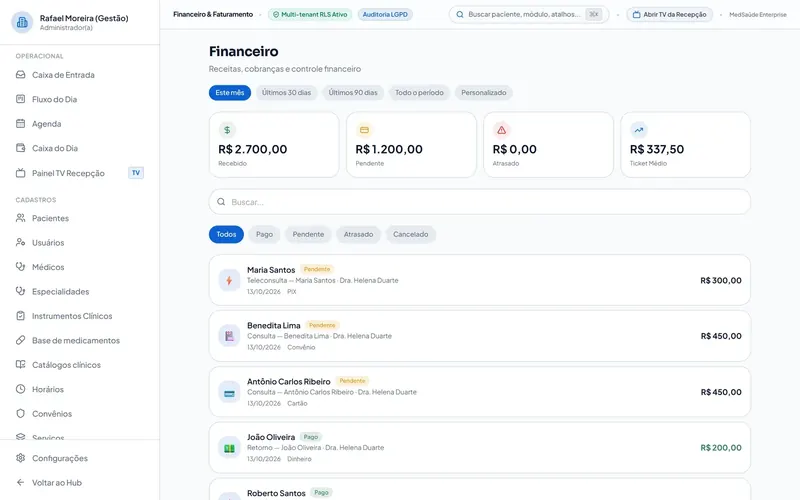Click Financeiro & Faturamento breadcrumb text
The height and width of the screenshot is (500, 800).
pos(213,14)
